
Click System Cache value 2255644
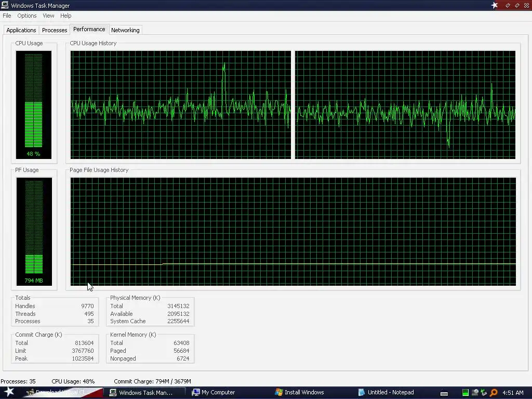click(178, 321)
